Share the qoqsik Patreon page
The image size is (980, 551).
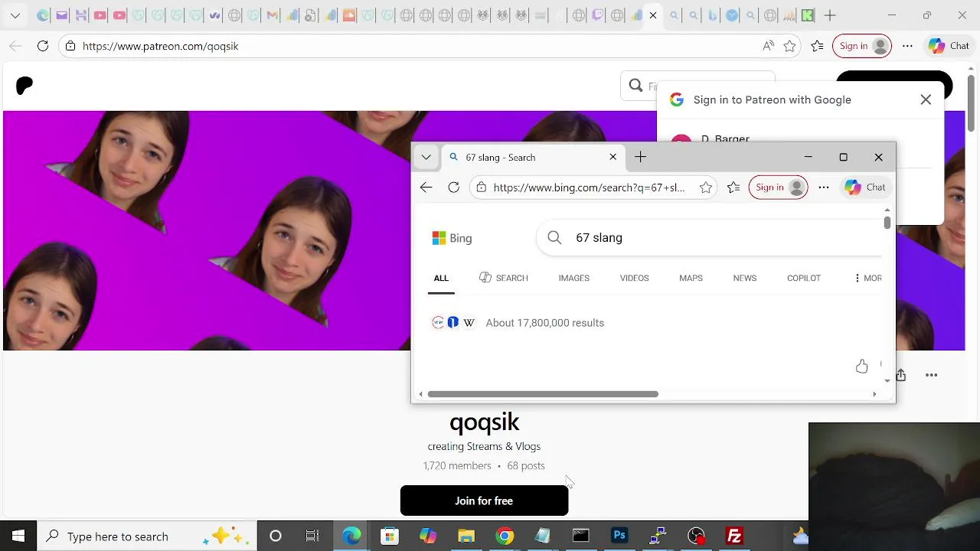point(901,375)
